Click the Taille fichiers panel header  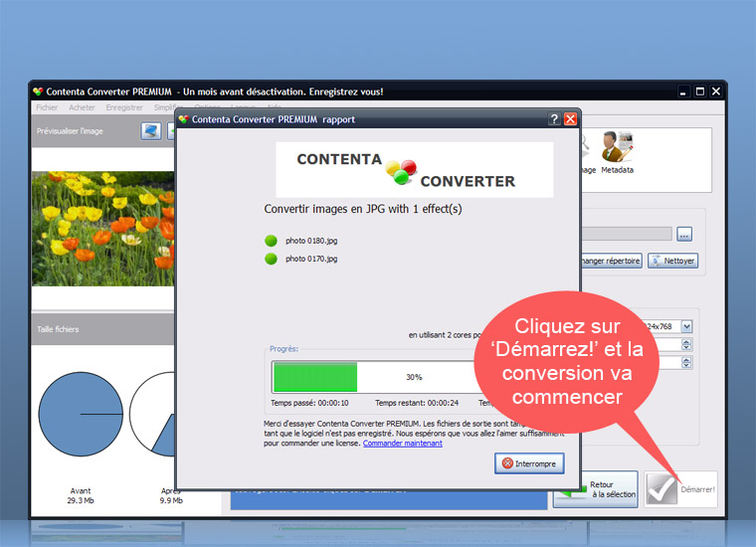(102, 329)
